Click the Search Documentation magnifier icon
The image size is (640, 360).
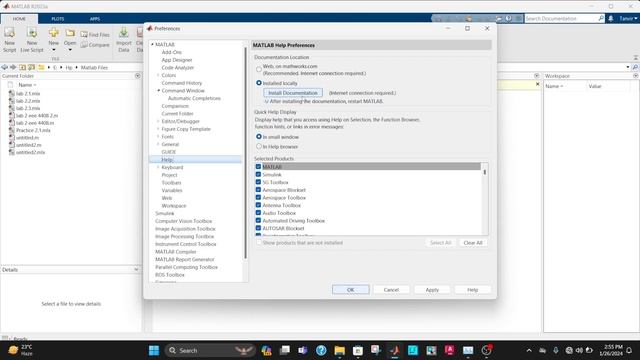click(x=601, y=18)
